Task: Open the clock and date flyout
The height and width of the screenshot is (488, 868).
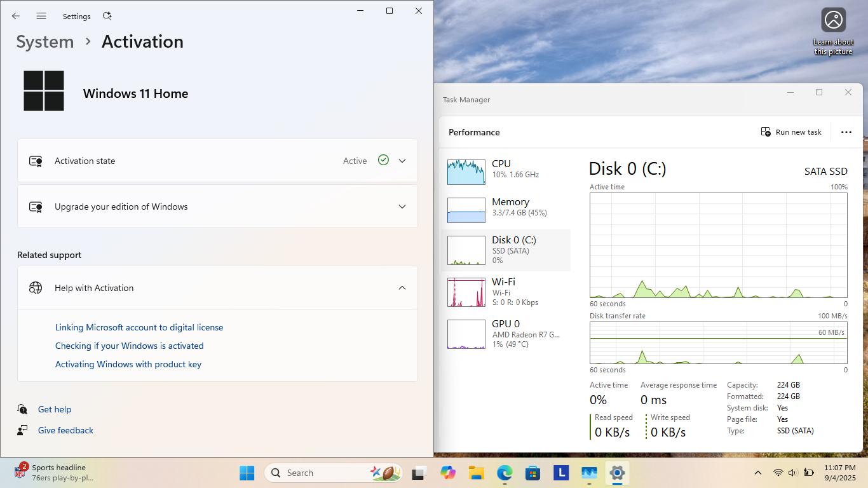Action: click(840, 473)
